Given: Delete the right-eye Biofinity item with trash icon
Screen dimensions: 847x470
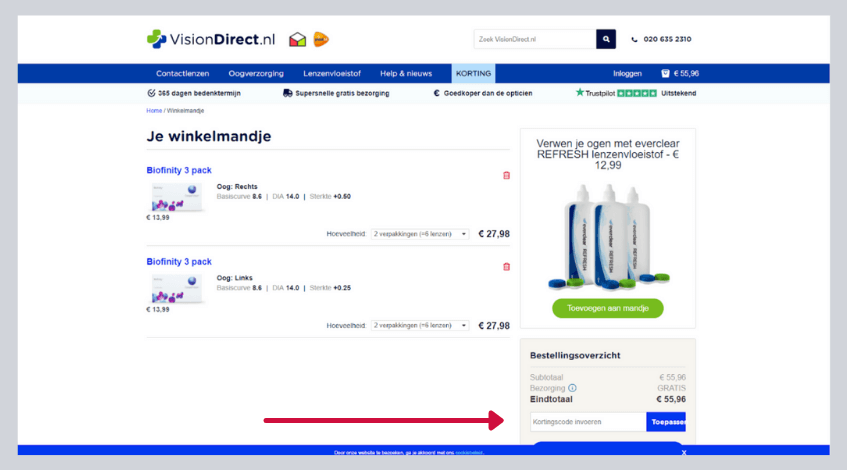Looking at the screenshot, I should [x=506, y=175].
